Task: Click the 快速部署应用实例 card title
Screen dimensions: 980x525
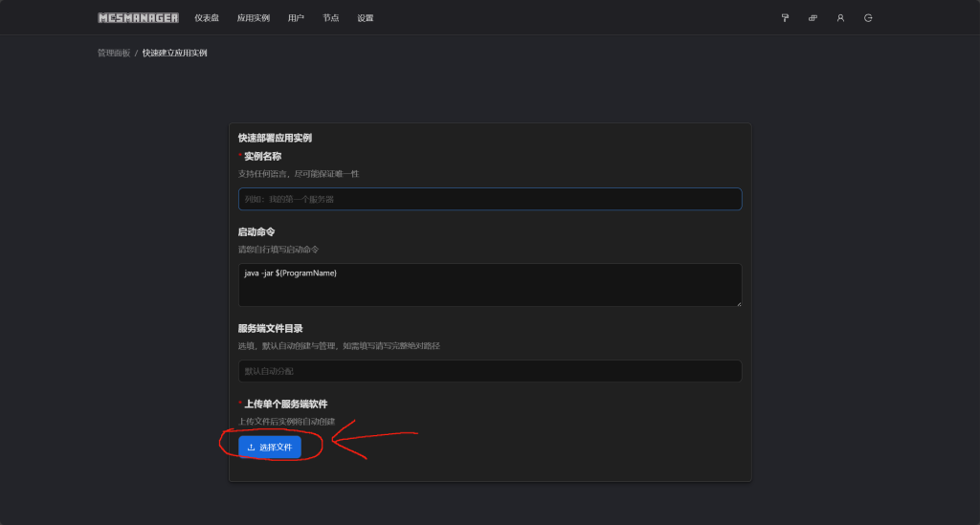Action: point(275,138)
